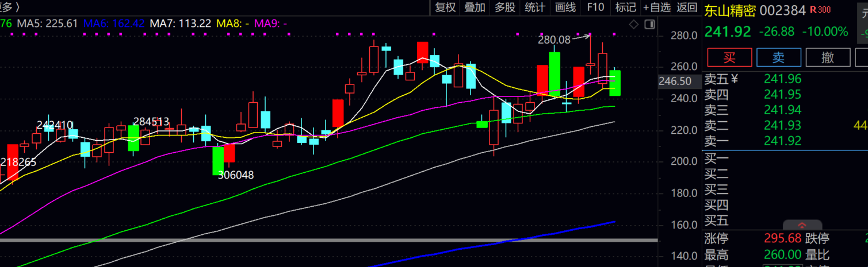
Task: Click the 242410 volume label on chart
Action: coord(55,125)
